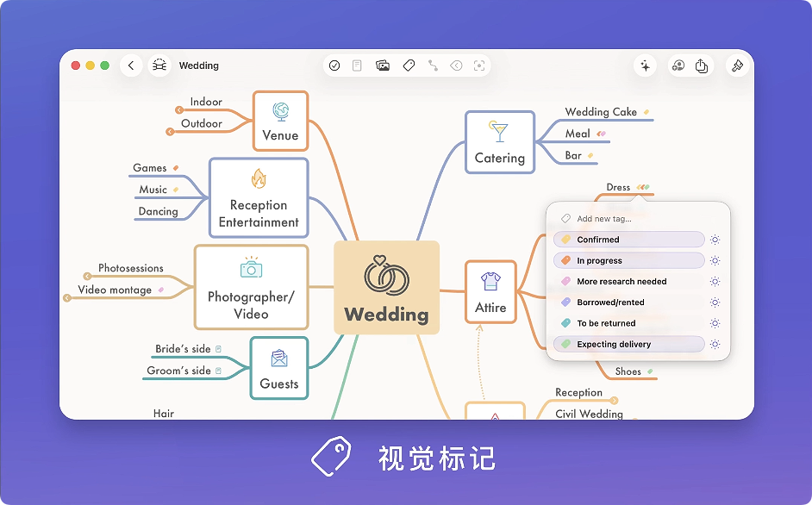The height and width of the screenshot is (505, 812).
Task: Toggle the Confirmed tag
Action: (628, 240)
